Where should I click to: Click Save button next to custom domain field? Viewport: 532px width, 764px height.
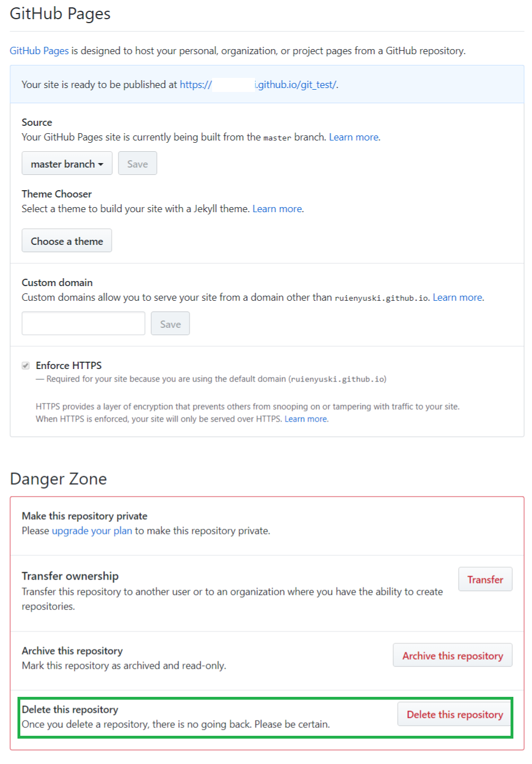(x=170, y=324)
